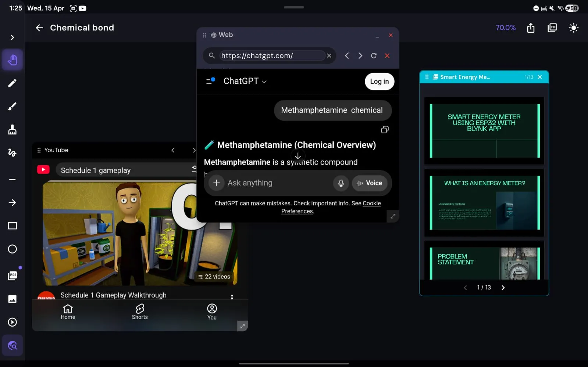
Task: Jump to bottom of ChatGPT conversation
Action: click(298, 156)
